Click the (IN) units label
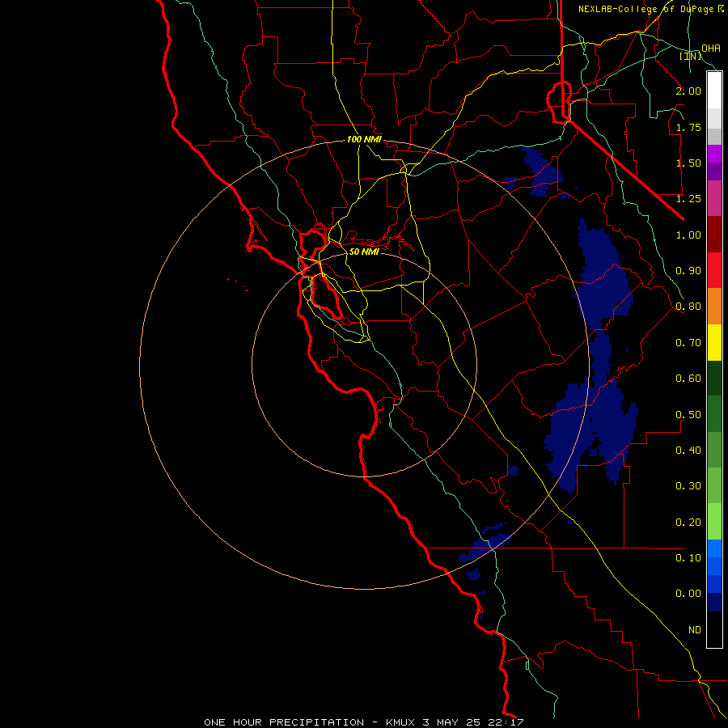Screen dimensions: 728x728 coord(691,56)
